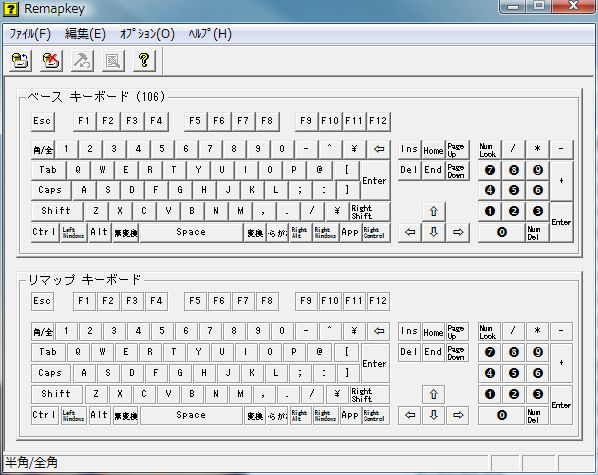Screen dimensions: 598x475
Task: Click numpad 6 key in remap keyboard
Action: pyautogui.click(x=538, y=373)
